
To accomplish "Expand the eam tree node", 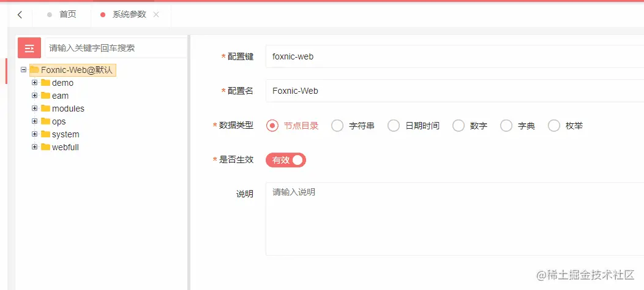I will 34,96.
